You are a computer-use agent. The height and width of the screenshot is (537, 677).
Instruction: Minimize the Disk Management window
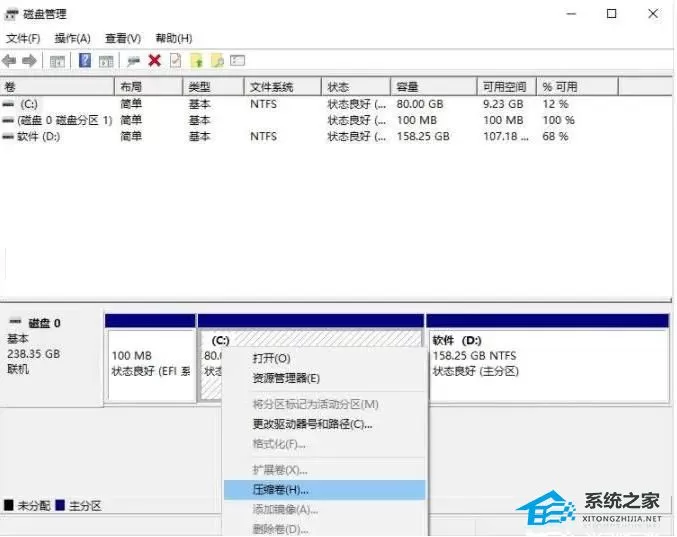571,14
